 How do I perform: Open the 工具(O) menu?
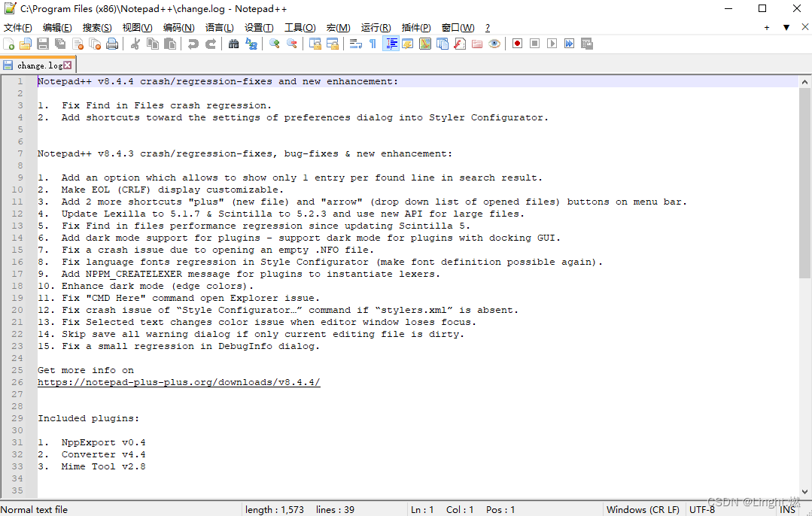coord(300,27)
